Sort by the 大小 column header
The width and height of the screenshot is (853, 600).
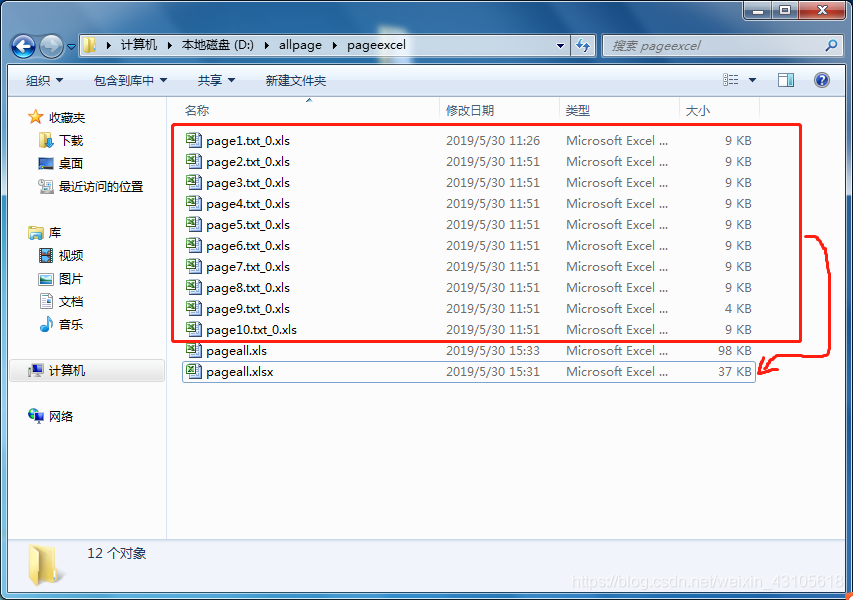point(698,110)
